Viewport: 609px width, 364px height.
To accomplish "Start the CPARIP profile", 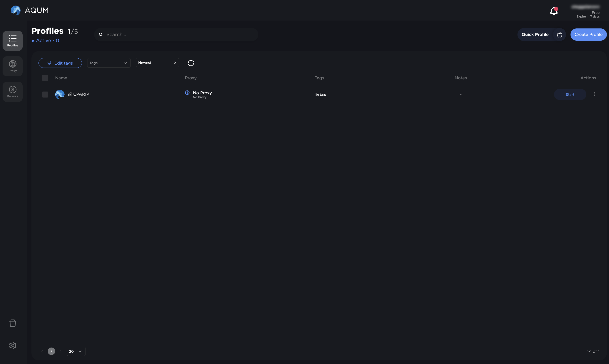I will (x=570, y=95).
